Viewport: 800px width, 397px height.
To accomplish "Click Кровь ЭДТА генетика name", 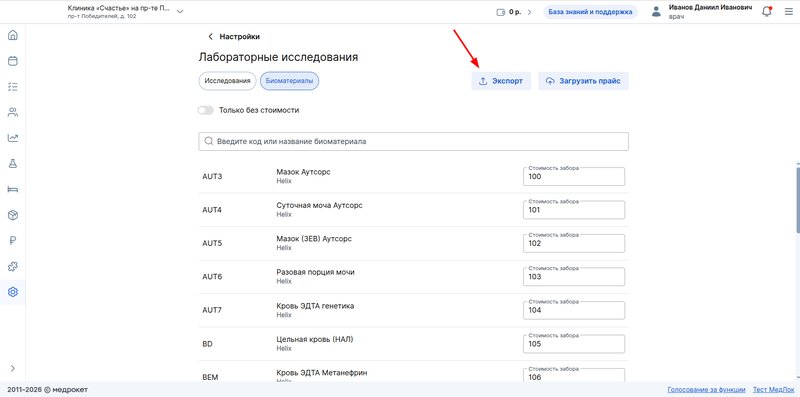I will [315, 306].
